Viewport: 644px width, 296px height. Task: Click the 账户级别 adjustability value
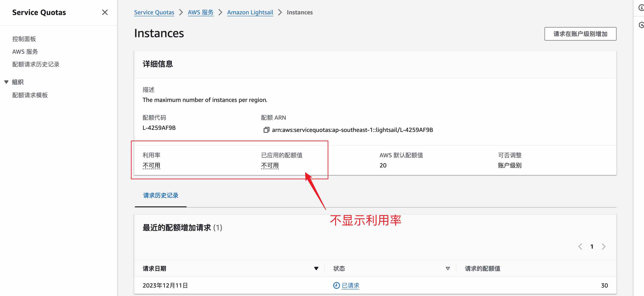pyautogui.click(x=509, y=165)
